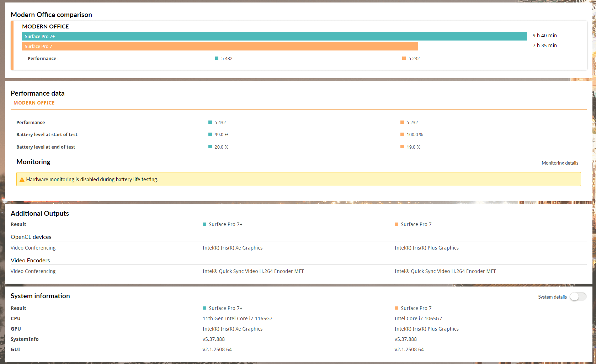Click the 5 432 score in the comparison chart
Screen dimensions: 596x364
227,58
